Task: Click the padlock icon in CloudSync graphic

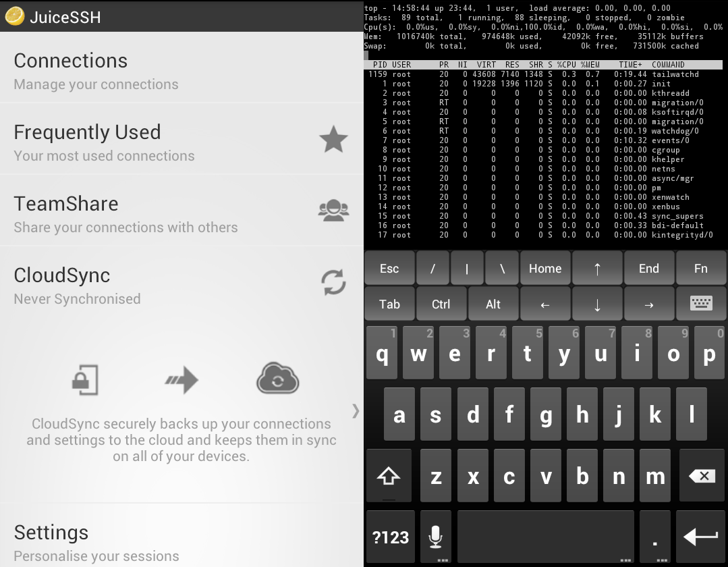Action: pos(86,379)
